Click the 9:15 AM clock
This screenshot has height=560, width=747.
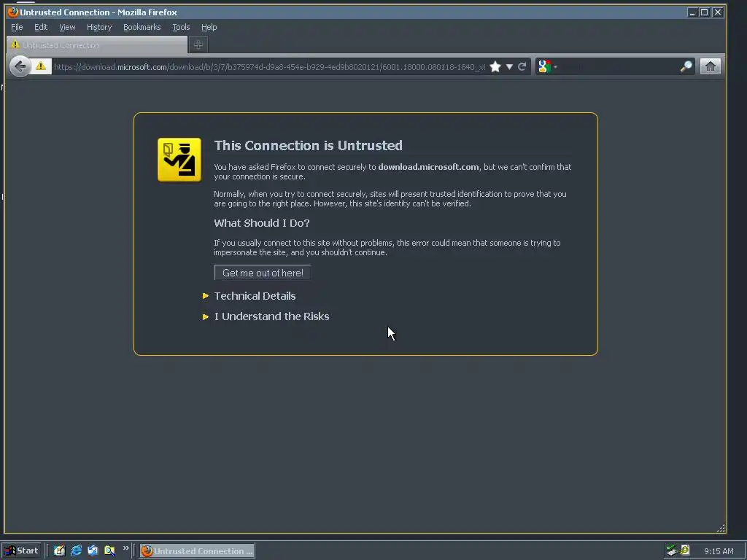click(x=719, y=551)
